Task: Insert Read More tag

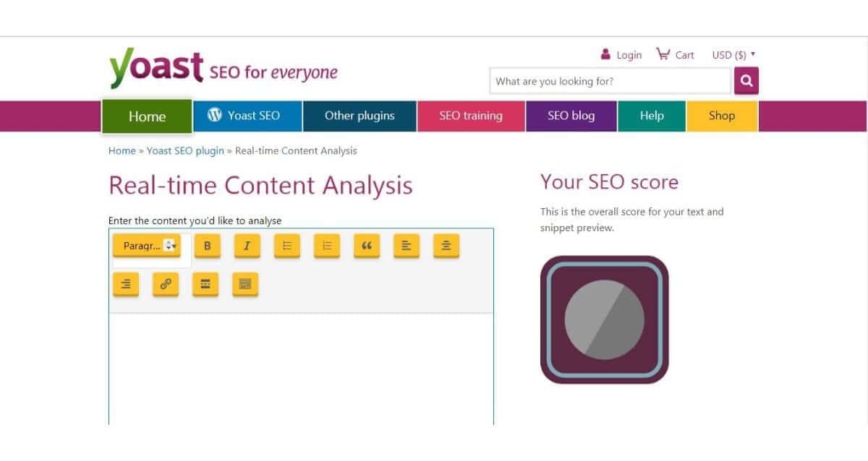Action: pos(205,284)
